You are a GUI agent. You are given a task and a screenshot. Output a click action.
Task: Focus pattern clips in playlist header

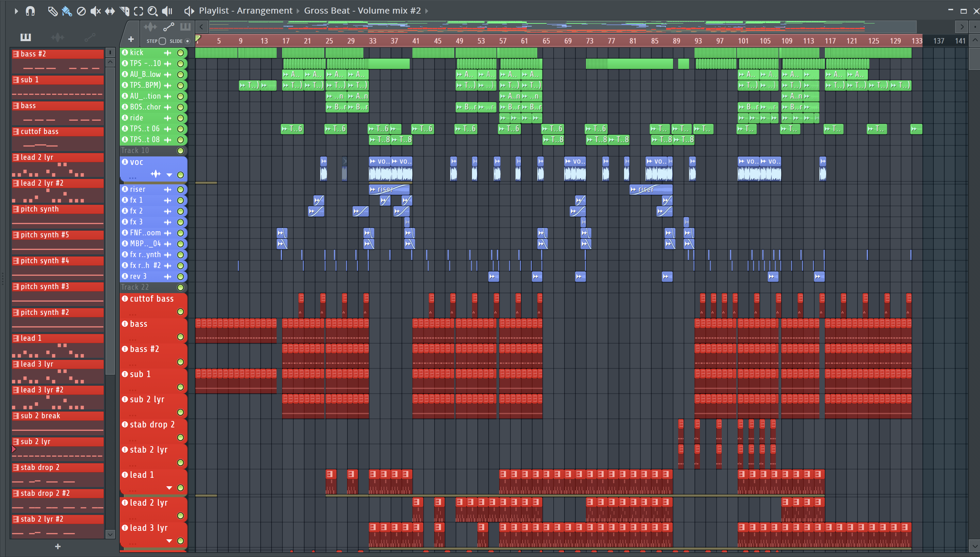click(x=185, y=27)
